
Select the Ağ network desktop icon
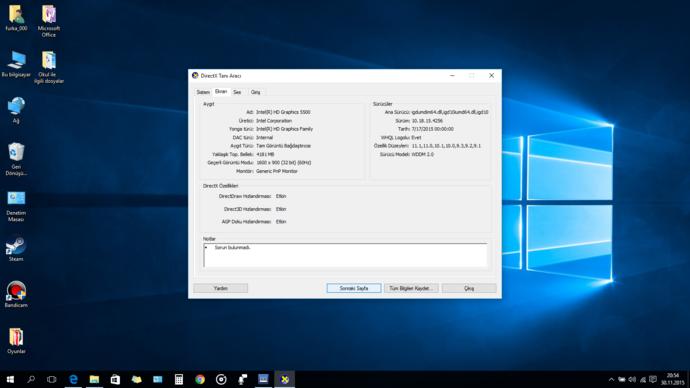tap(16, 110)
